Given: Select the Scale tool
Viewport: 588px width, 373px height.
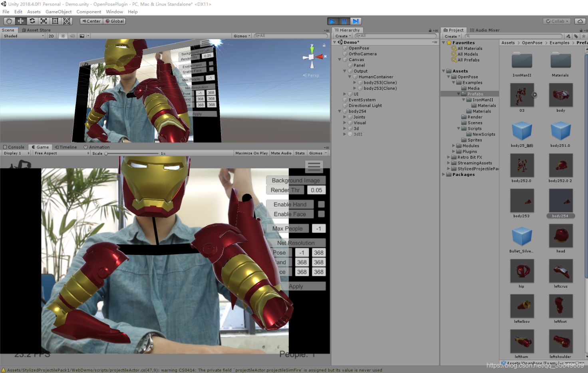Looking at the screenshot, I should point(44,21).
